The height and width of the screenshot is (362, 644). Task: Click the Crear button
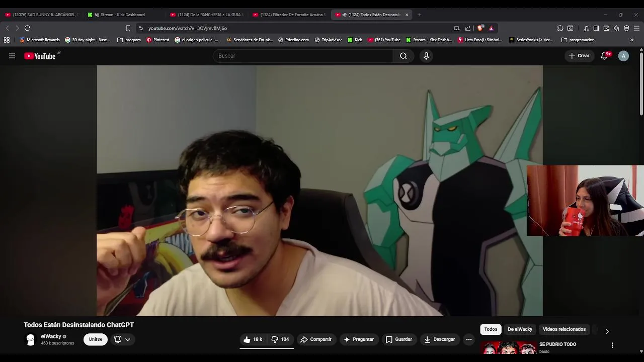(x=579, y=56)
